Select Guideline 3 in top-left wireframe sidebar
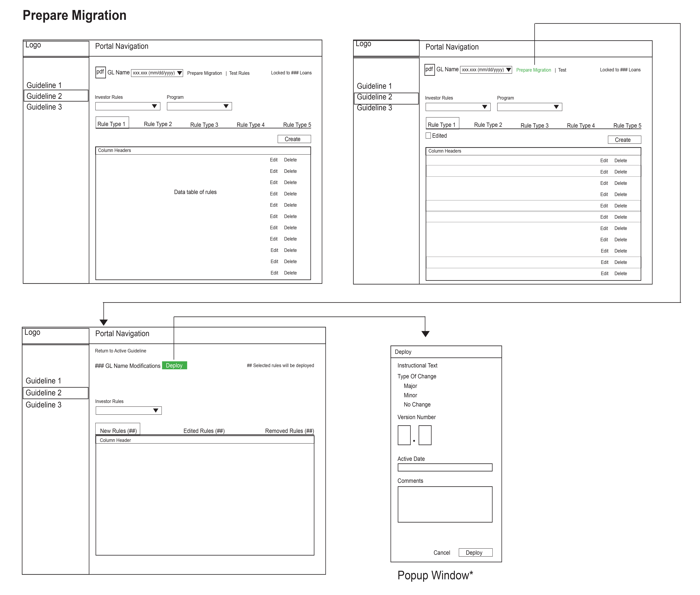This screenshot has width=700, height=595. tap(44, 107)
